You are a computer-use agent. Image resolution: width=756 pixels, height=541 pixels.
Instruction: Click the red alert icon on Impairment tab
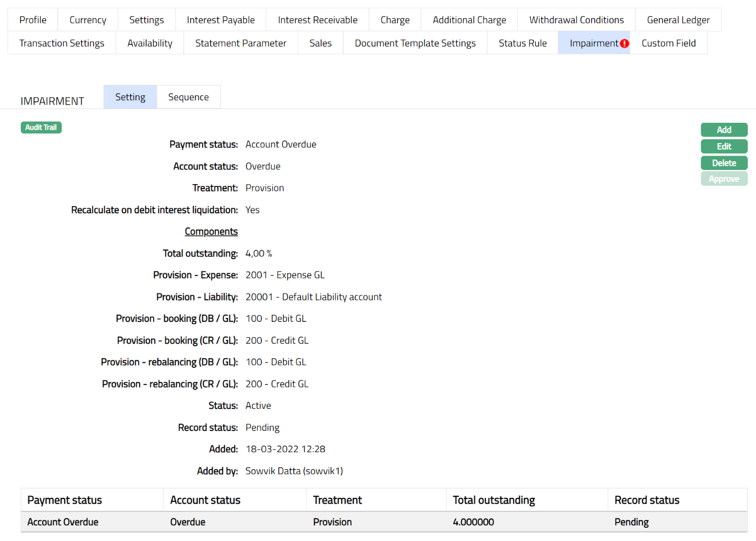(x=625, y=43)
